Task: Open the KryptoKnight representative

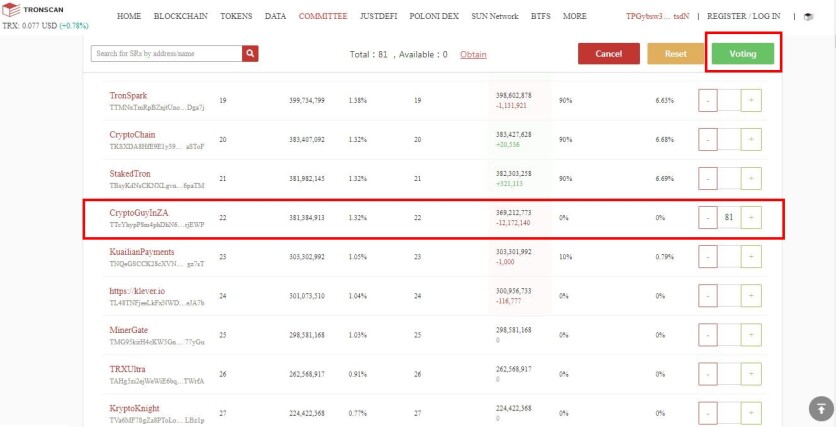Action: (134, 408)
